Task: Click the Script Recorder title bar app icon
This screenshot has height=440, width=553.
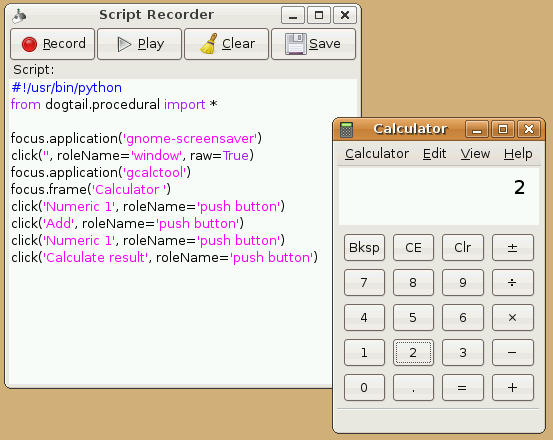Action: pos(19,16)
